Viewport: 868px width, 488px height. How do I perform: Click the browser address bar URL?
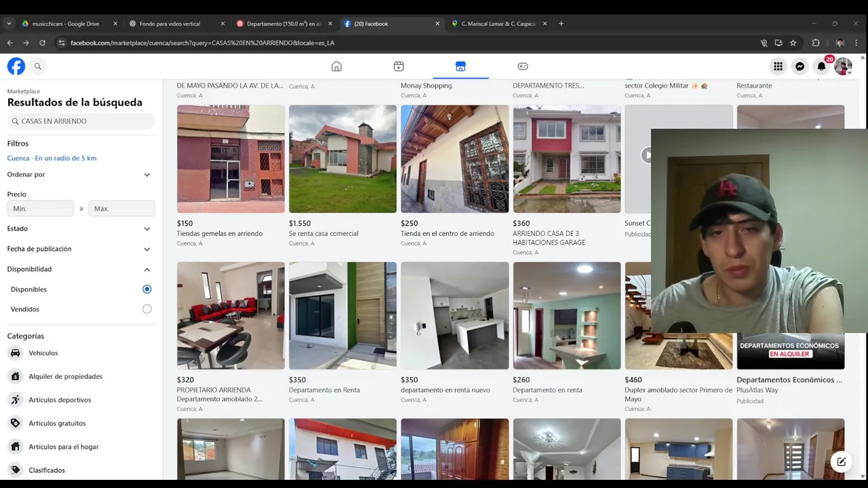tap(202, 43)
